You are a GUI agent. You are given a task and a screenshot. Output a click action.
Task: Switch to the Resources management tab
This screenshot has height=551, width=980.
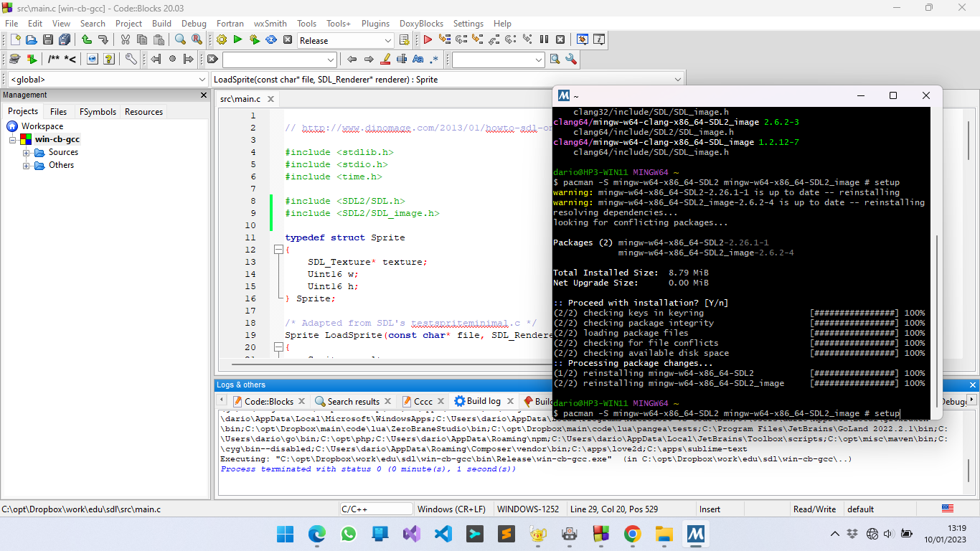[x=143, y=112]
